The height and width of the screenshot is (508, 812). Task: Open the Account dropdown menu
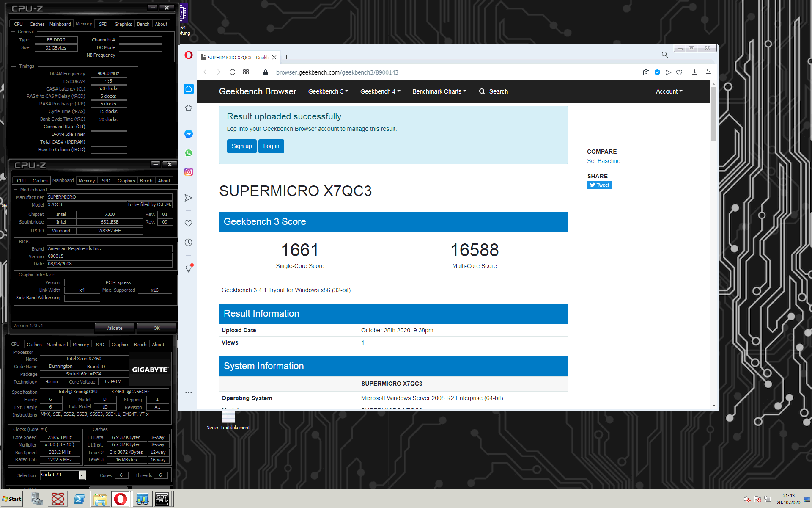[669, 91]
